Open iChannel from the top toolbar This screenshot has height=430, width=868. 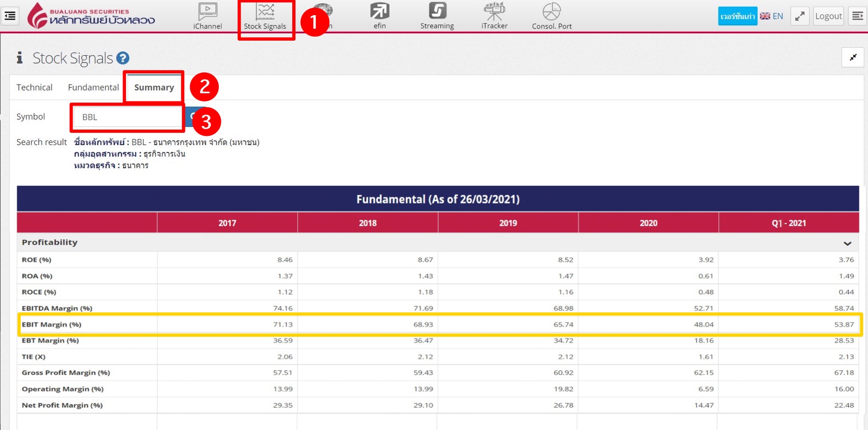pos(207,16)
